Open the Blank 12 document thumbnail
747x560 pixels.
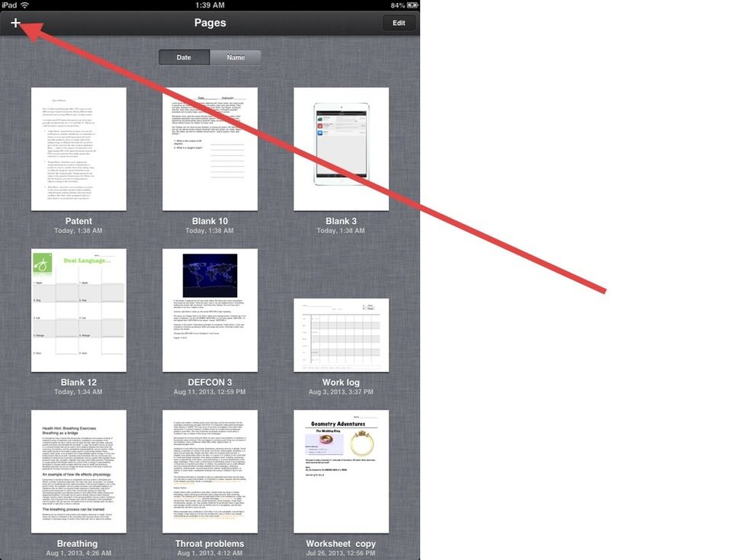coord(79,310)
